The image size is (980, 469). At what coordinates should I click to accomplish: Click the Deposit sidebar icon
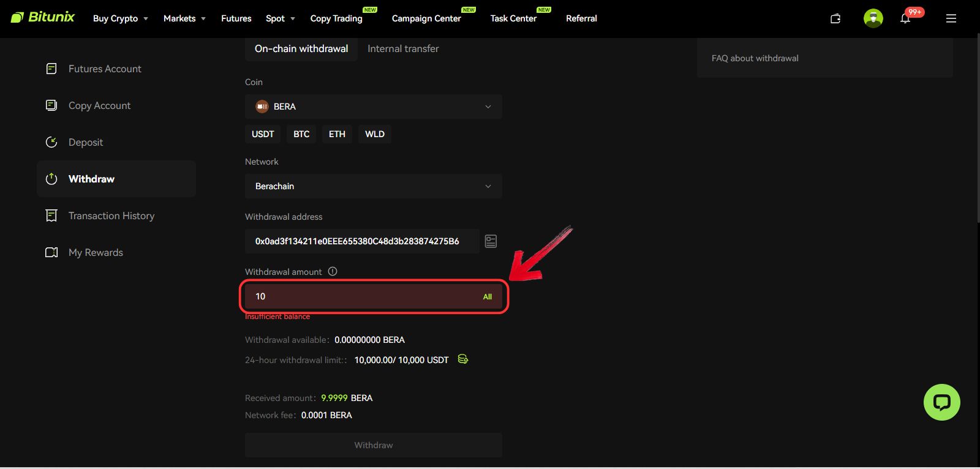tap(51, 142)
